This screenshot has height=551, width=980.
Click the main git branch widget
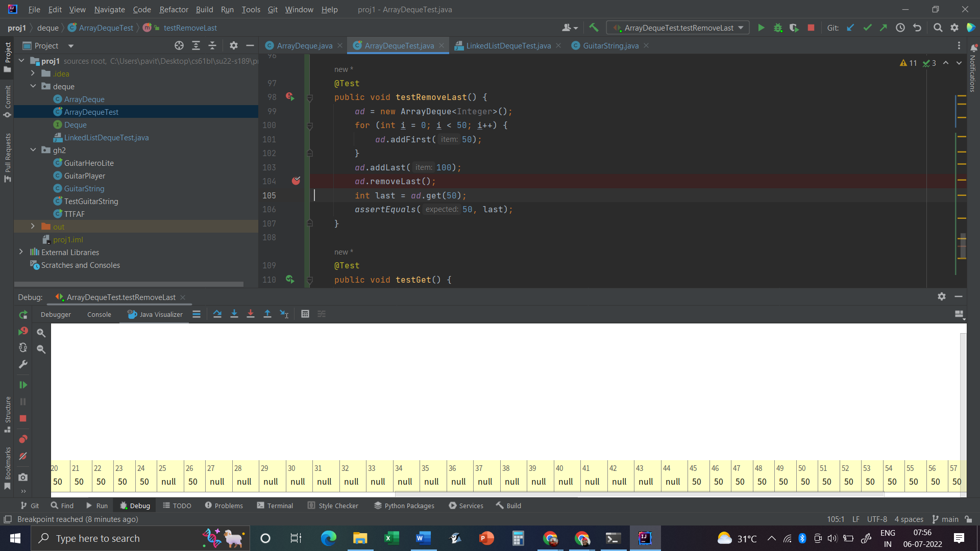(x=945, y=519)
